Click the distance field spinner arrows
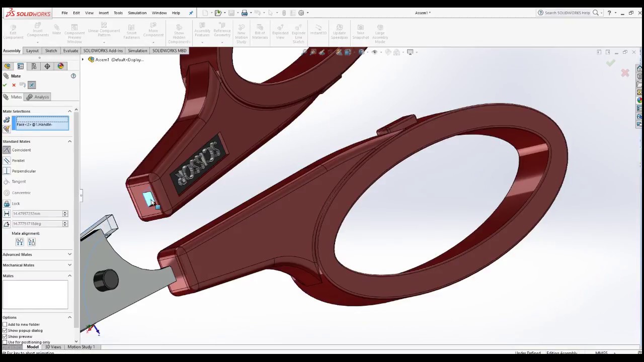Viewport: 644px width, 362px height. coord(65,214)
